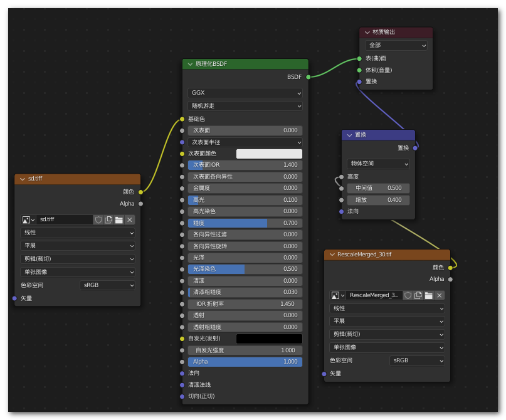
Task: Open 单张图像 source dropdown in sd.tiff node
Action: pyautogui.click(x=78, y=272)
